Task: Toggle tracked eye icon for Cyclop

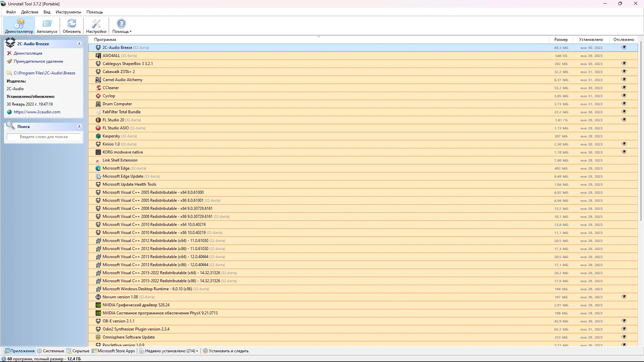Action: tap(624, 96)
